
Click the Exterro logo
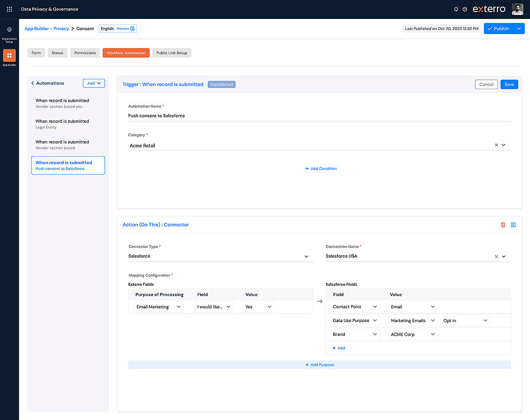coord(489,9)
